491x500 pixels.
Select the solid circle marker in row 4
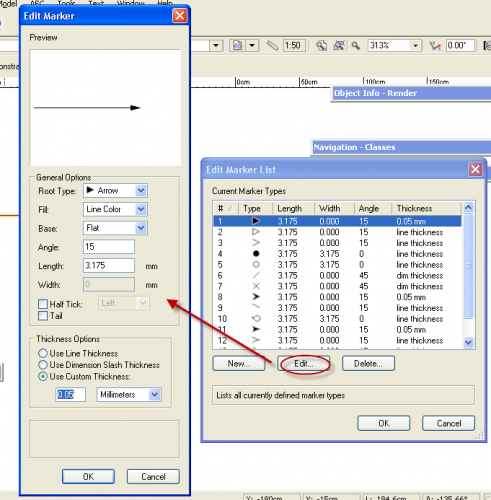coord(256,254)
